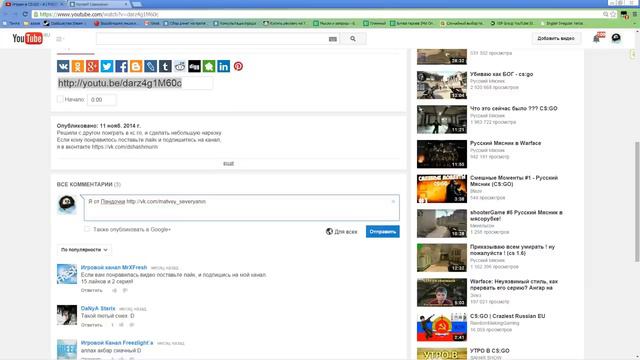640x360 pixels.
Task: Click the youtu.be share link field
Action: (135, 83)
